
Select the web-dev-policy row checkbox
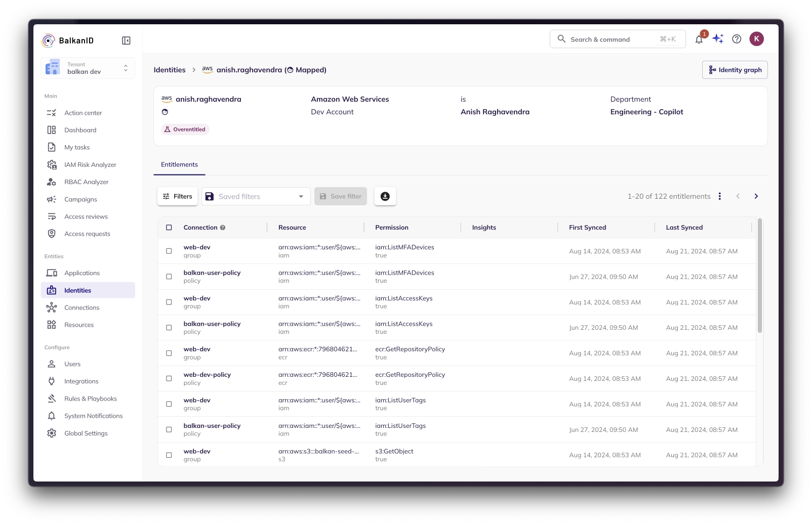[x=169, y=378]
